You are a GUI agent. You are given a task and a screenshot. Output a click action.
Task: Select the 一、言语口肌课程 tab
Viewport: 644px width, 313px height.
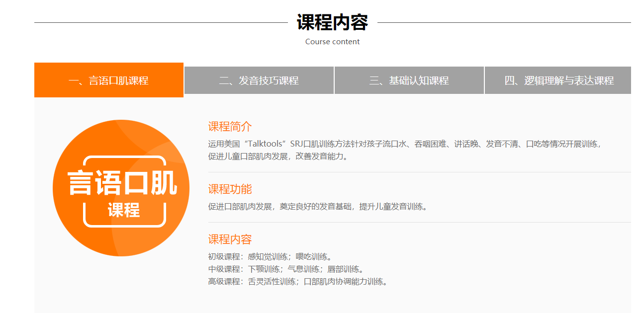108,80
